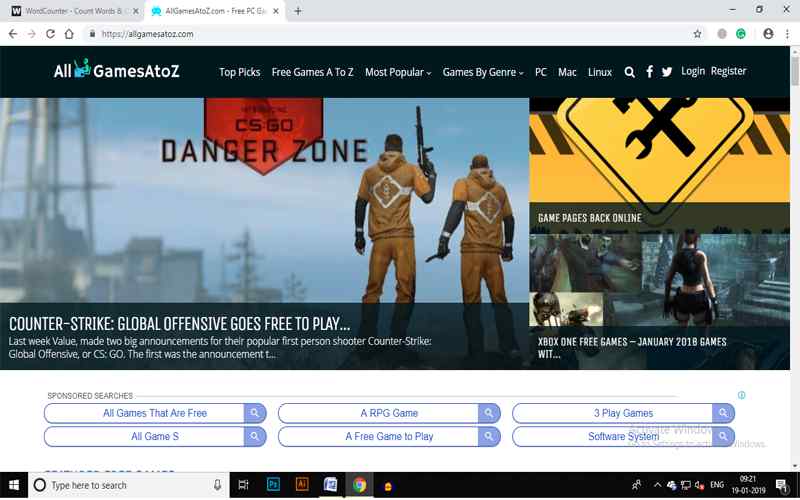Open the Windows notification center icon
This screenshot has width=800, height=500.
click(782, 485)
